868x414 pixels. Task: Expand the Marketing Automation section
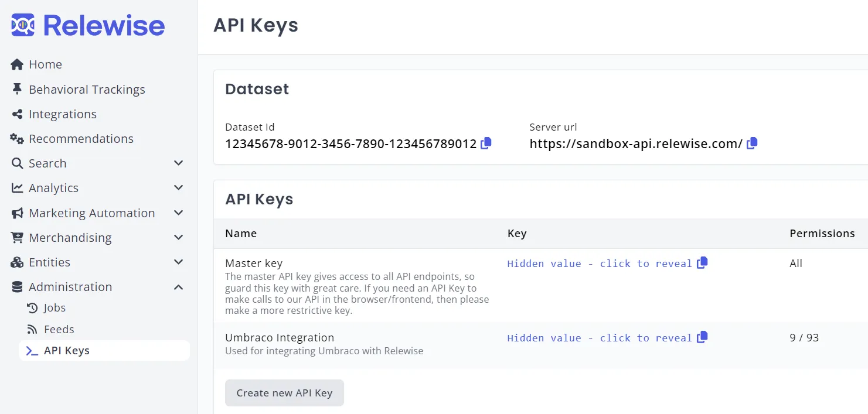pyautogui.click(x=179, y=213)
